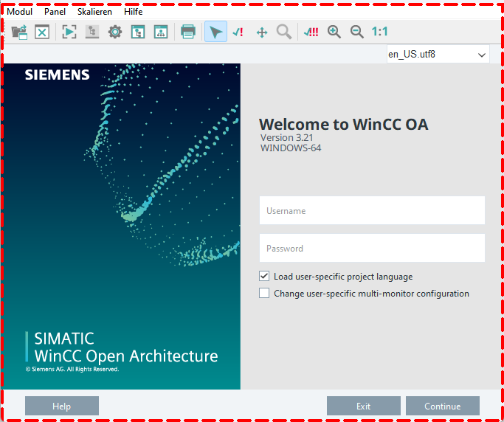The width and height of the screenshot is (504, 422).
Task: Enable Change user-specific multi-monitor configuration checkbox
Action: point(265,293)
